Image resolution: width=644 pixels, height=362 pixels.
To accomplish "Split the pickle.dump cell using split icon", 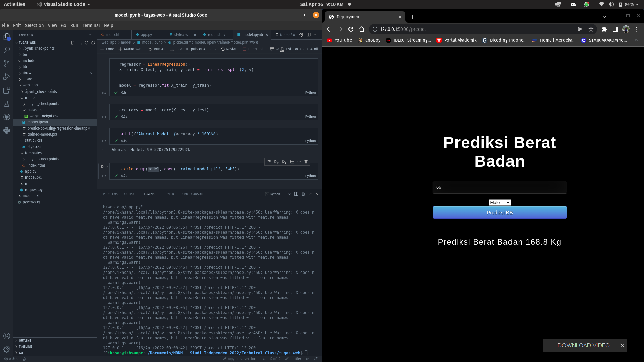I will point(292,162).
